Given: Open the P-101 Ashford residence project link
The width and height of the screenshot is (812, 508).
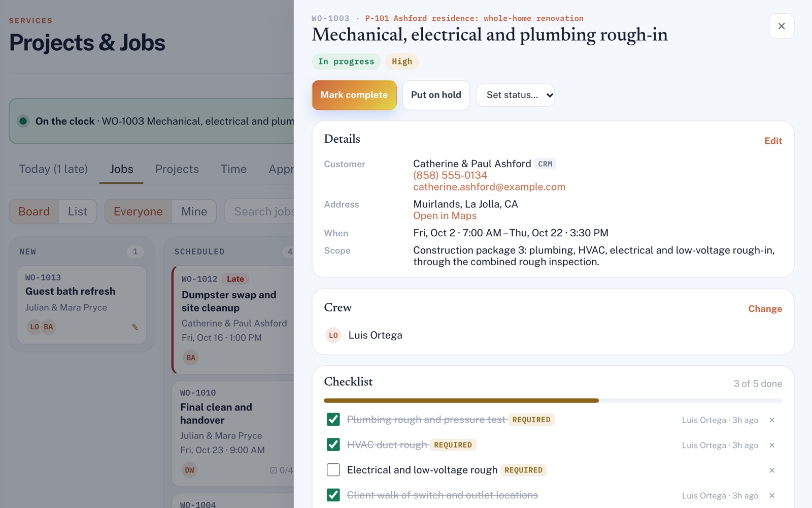Looking at the screenshot, I should click(x=474, y=18).
